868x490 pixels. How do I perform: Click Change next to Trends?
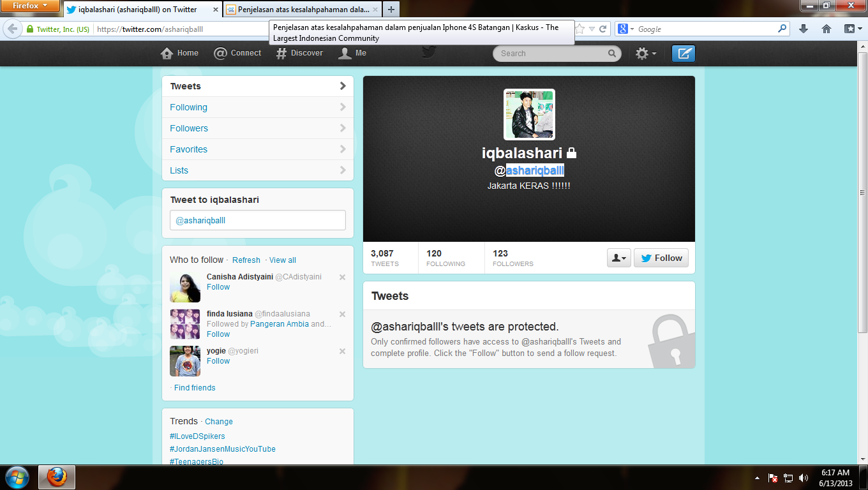(x=219, y=422)
